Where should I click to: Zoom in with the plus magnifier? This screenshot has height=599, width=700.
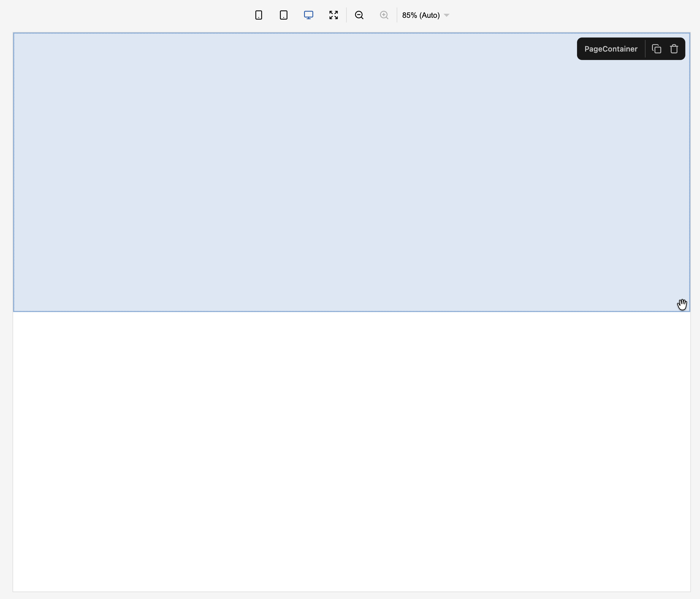click(x=384, y=15)
